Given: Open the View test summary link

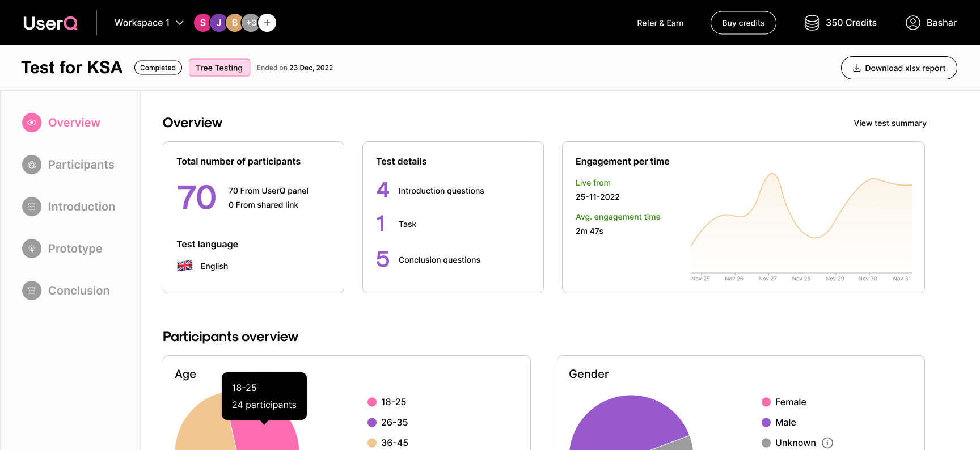Looking at the screenshot, I should [889, 123].
